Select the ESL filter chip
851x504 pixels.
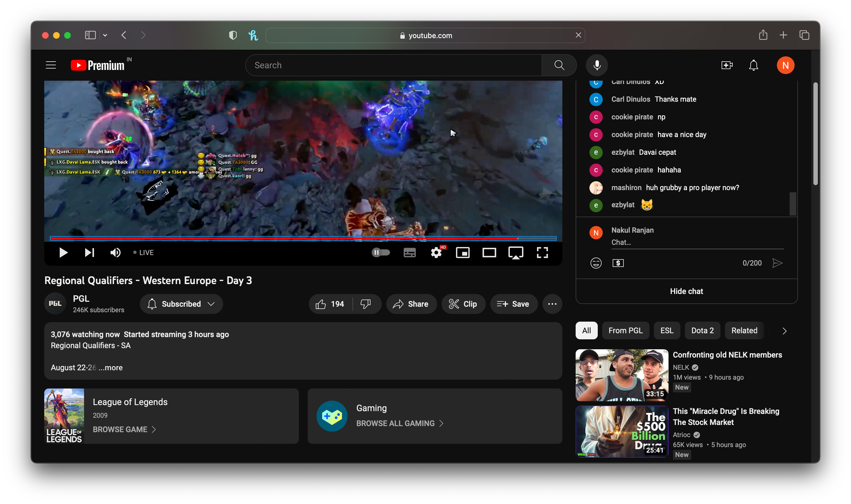pos(666,330)
